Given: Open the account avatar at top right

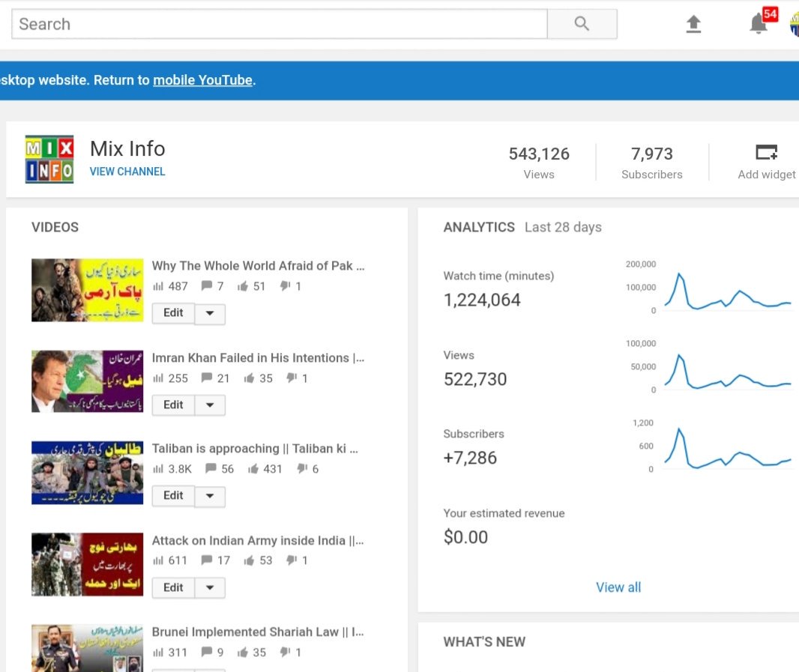Looking at the screenshot, I should click(x=794, y=25).
